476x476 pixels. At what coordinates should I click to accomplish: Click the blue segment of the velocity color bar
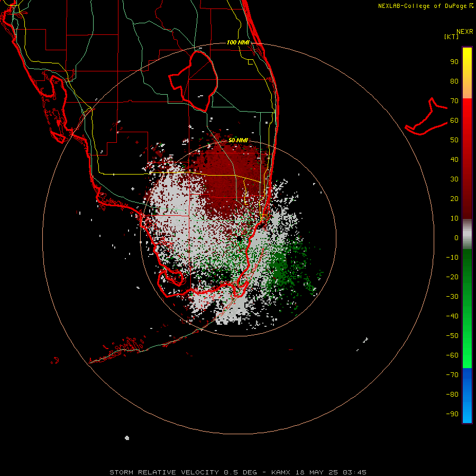467,396
